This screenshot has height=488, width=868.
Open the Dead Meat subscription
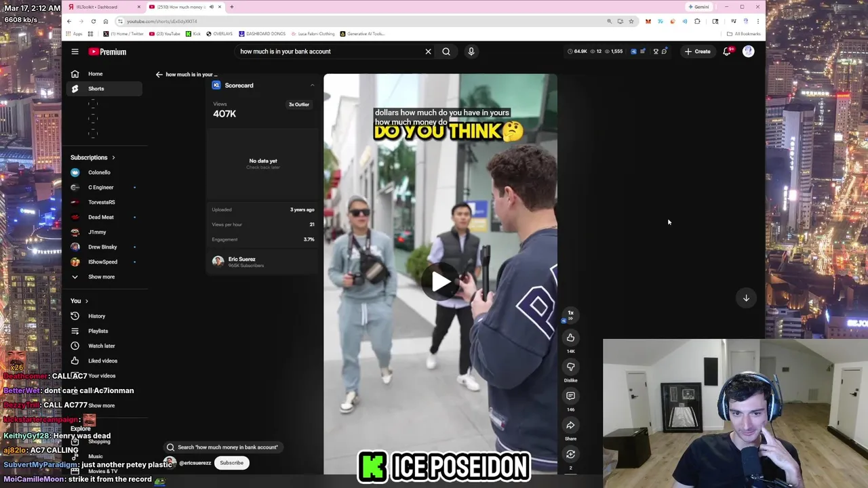[x=104, y=217]
